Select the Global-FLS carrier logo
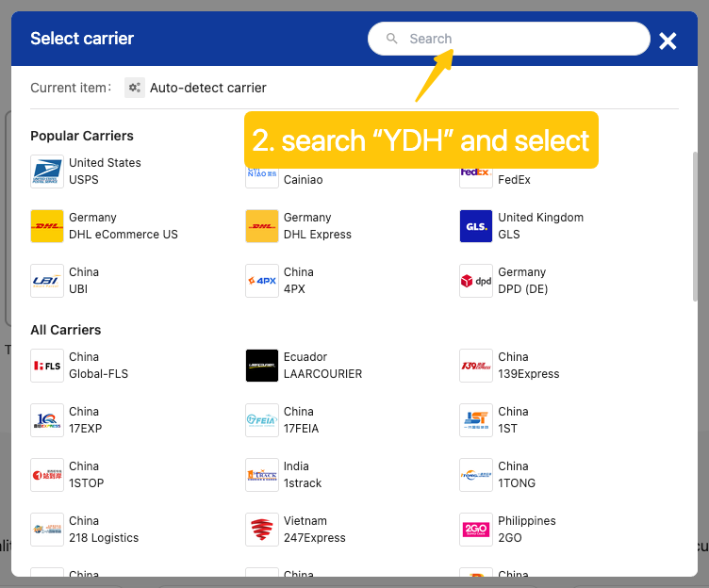Viewport: 709px width, 588px height. point(47,366)
